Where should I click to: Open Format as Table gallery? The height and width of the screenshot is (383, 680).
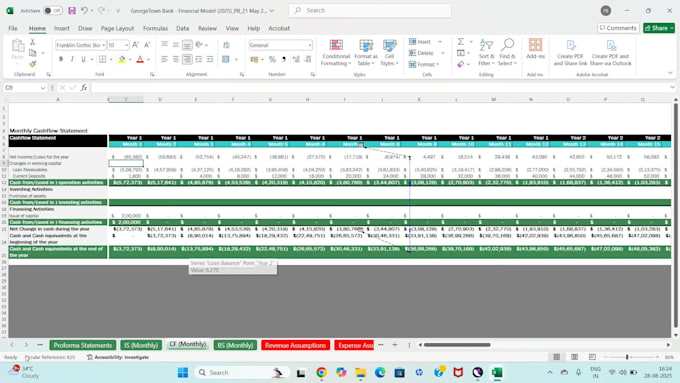point(366,52)
